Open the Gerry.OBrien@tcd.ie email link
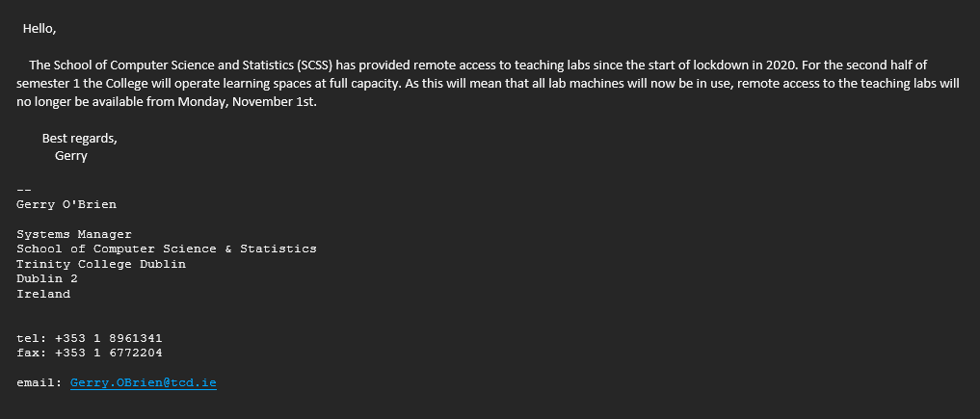The width and height of the screenshot is (980, 419). [x=144, y=382]
